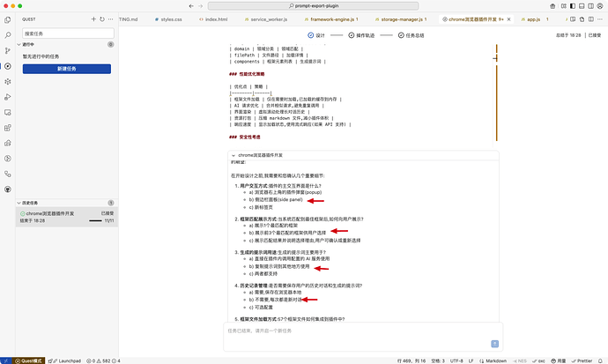Select the Quest icon in activity bar
The width and height of the screenshot is (608, 364).
click(x=8, y=66)
